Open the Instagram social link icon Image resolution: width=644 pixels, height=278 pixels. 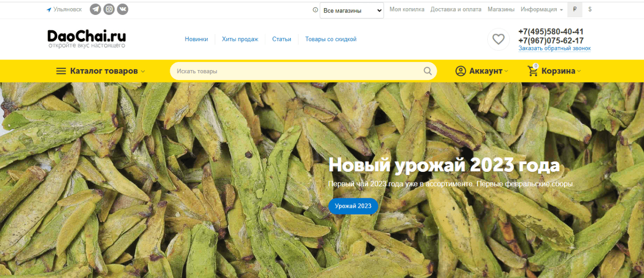[109, 9]
